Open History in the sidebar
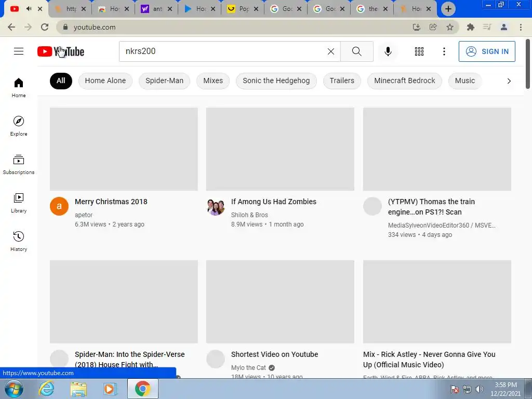532x399 pixels. pyautogui.click(x=19, y=241)
